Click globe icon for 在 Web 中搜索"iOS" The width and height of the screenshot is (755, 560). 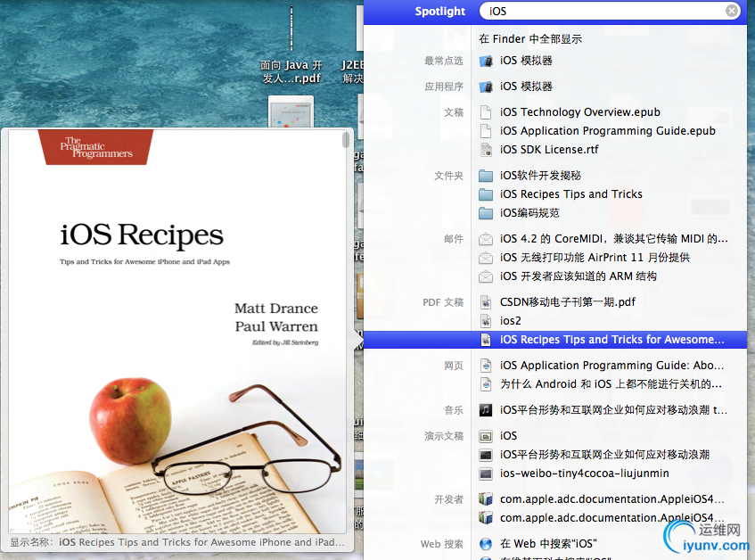pyautogui.click(x=486, y=544)
